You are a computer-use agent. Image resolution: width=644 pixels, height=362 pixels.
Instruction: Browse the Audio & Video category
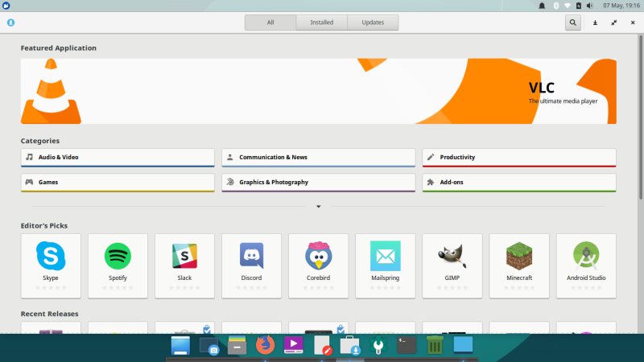pyautogui.click(x=118, y=158)
